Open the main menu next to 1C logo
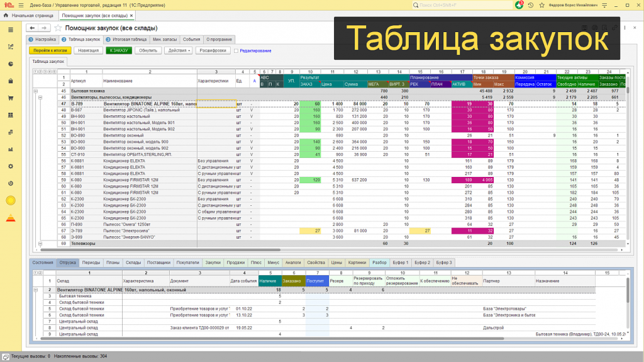 pos(21,5)
